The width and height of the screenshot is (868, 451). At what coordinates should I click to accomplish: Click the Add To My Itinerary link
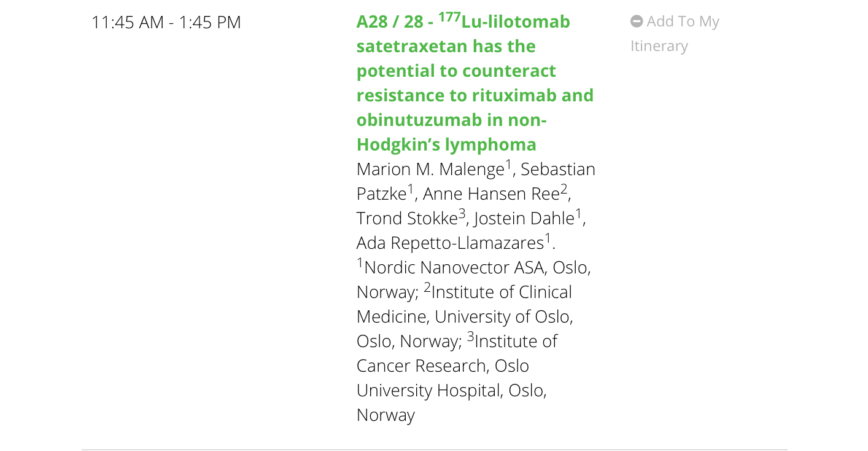tap(675, 34)
